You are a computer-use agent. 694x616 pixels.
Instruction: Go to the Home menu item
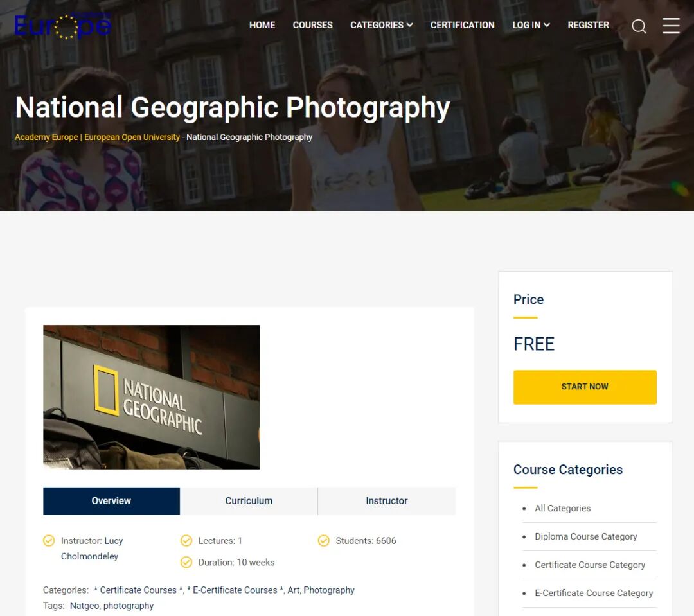[262, 25]
